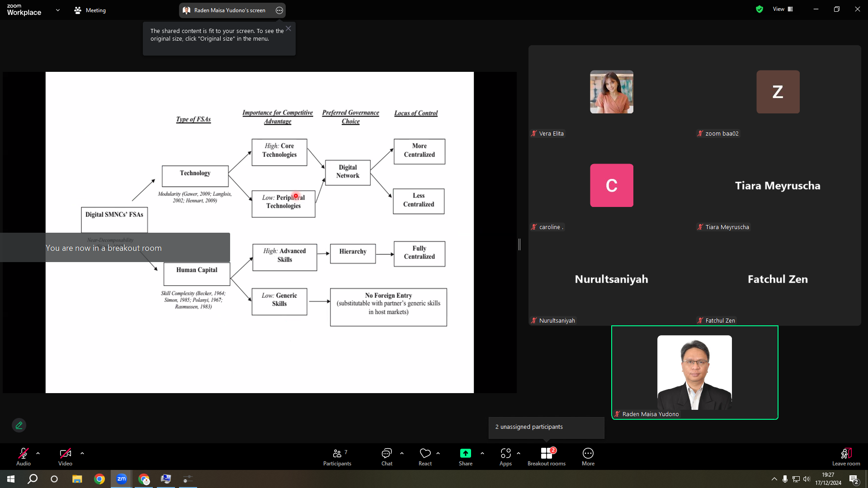Open the Windows Start menu

click(11, 479)
